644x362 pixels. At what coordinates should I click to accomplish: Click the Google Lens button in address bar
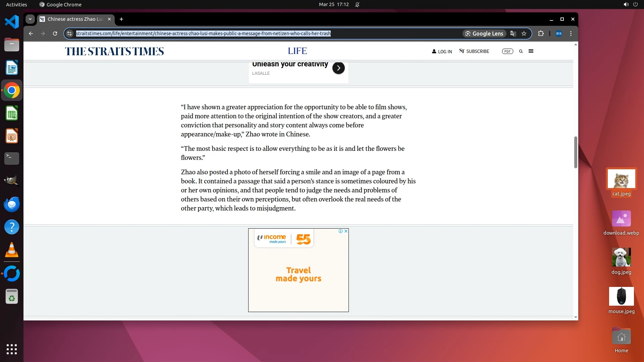coord(484,34)
